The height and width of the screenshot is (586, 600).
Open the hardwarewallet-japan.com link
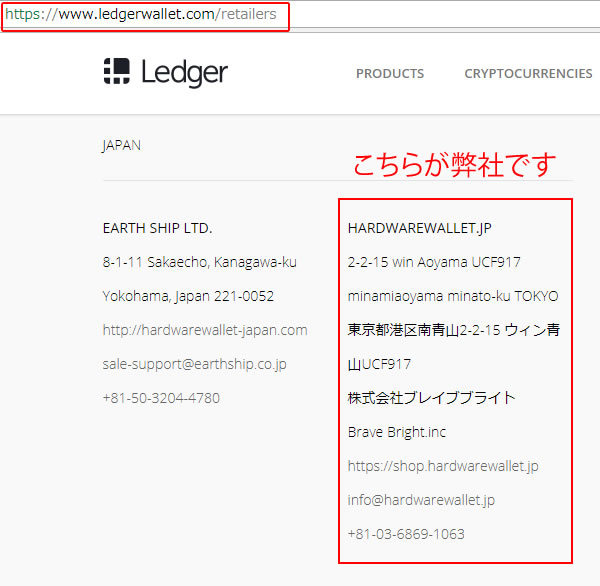pos(205,330)
